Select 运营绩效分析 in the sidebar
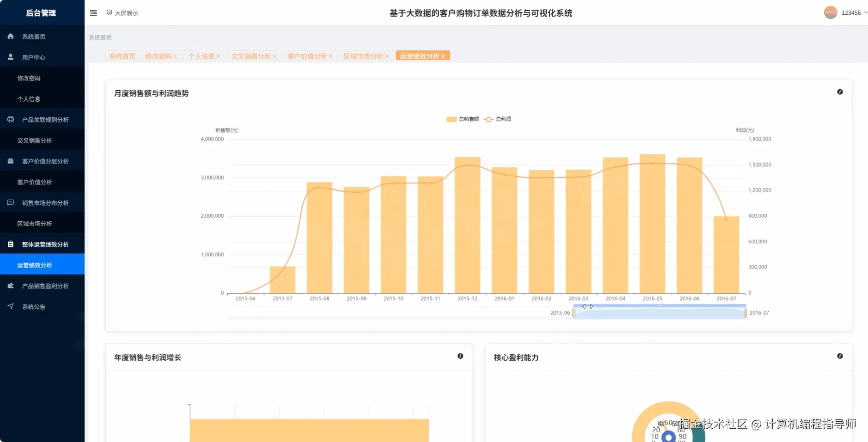The image size is (868, 442). pos(42,265)
